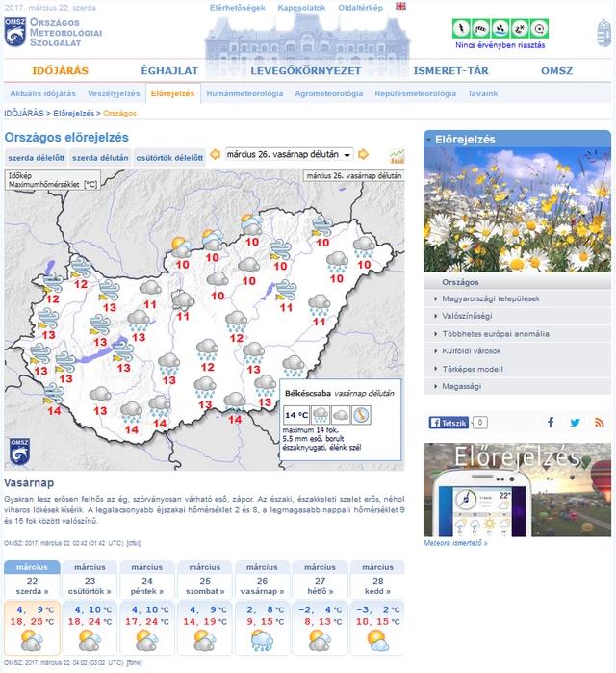The height and width of the screenshot is (673, 616).
Task: Click the Facebook Tetszik like button
Action: (449, 423)
